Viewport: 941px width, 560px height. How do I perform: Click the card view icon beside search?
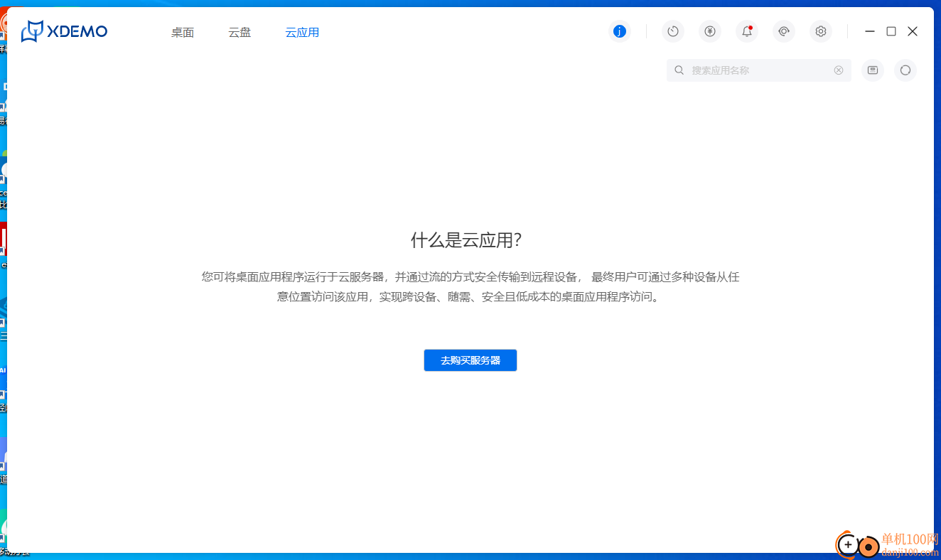click(873, 70)
